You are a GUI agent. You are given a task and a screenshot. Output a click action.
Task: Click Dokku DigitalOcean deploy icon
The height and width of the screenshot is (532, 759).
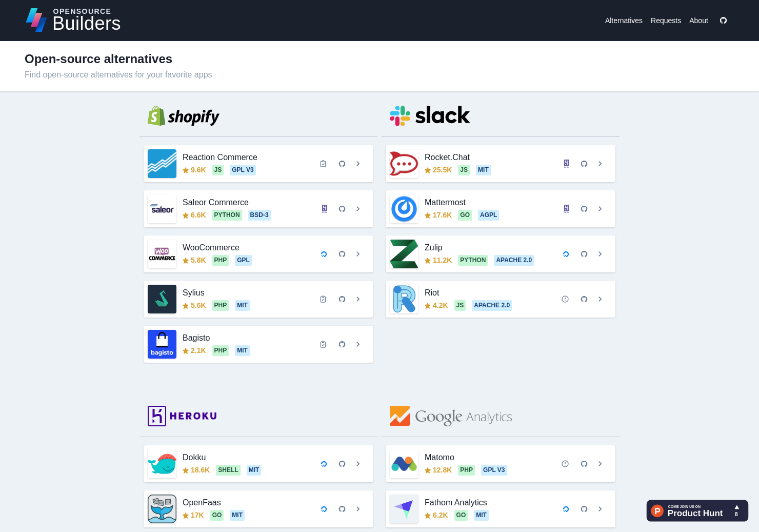pos(324,464)
